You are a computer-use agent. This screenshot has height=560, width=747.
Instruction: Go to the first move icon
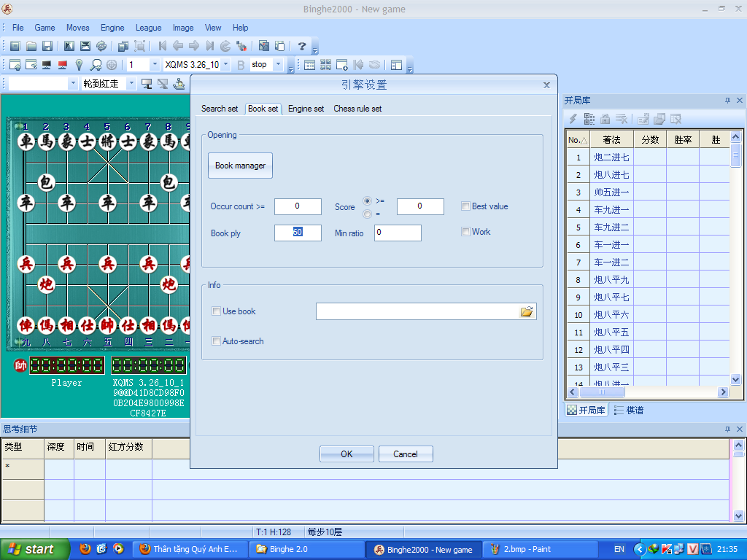tap(163, 46)
